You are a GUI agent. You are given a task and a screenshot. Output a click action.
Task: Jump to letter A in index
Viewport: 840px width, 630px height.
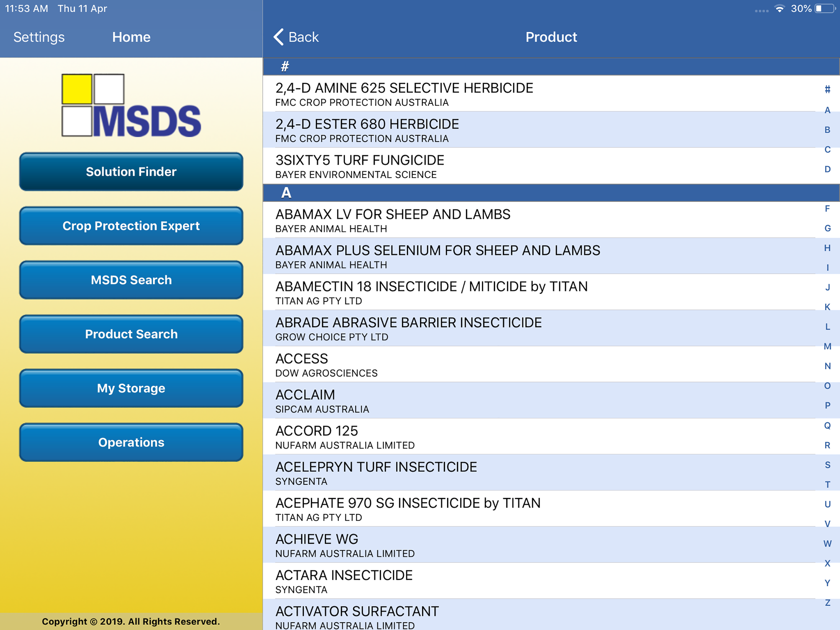tap(827, 110)
